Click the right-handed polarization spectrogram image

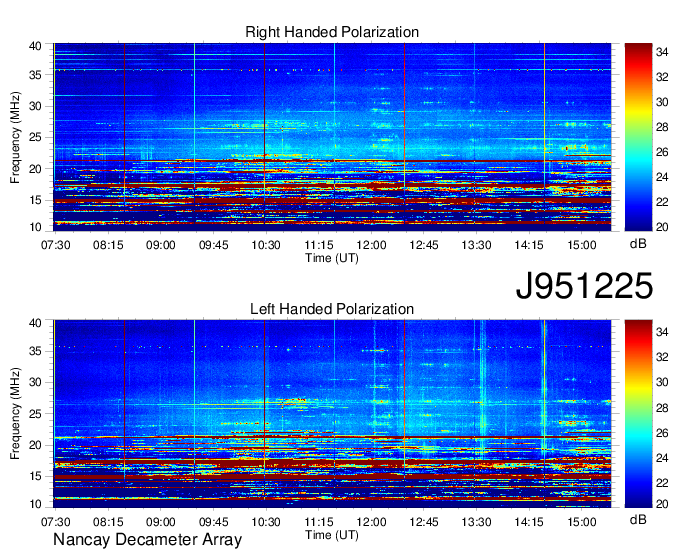(332, 137)
